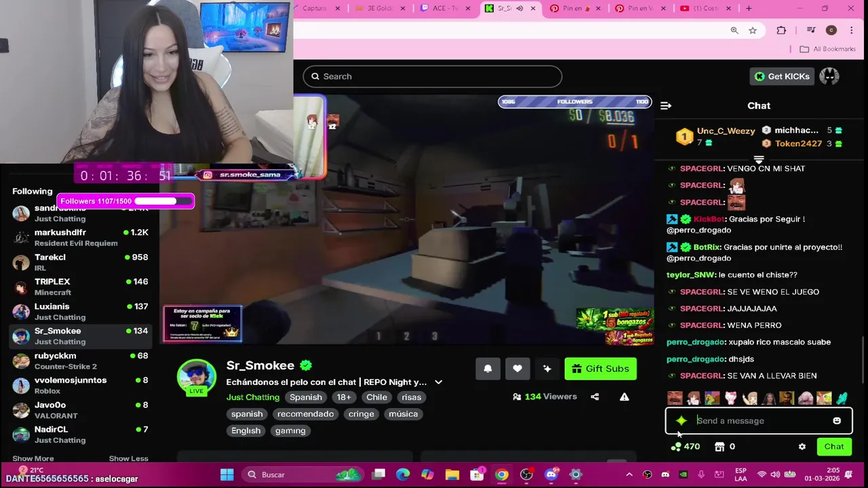This screenshot has width=868, height=488.
Task: Open Tarekcl channel in Following list
Action: tap(80, 262)
